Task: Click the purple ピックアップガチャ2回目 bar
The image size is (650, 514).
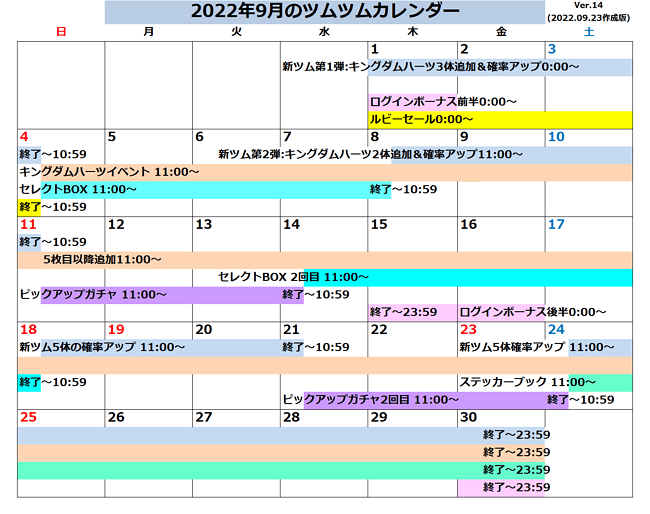Action: pyautogui.click(x=370, y=399)
